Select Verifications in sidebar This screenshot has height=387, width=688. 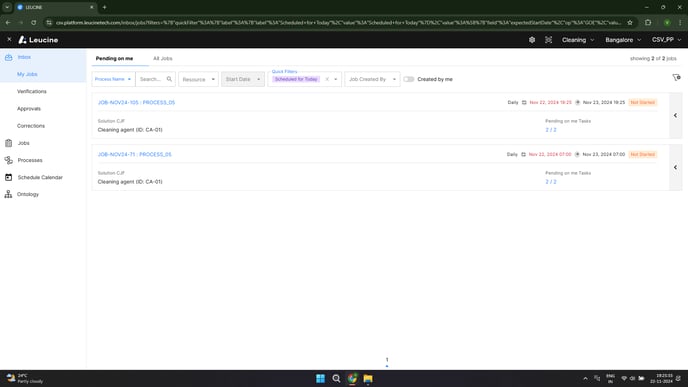[32, 91]
